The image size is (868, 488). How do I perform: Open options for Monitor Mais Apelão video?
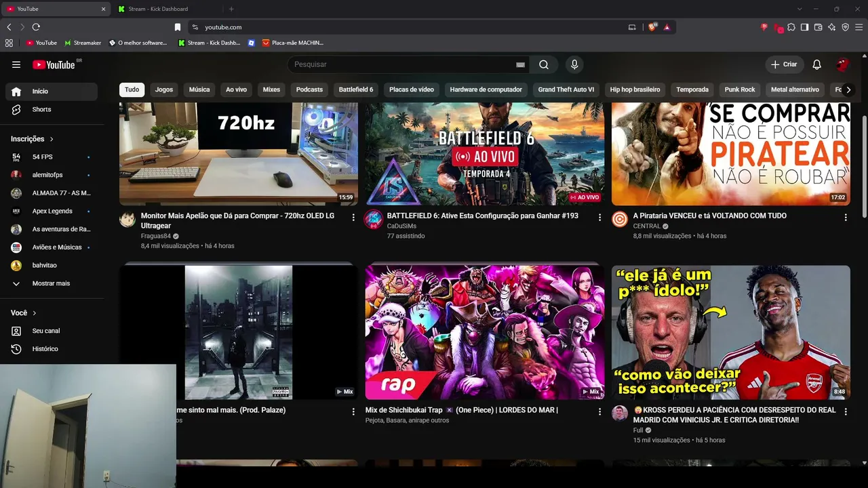point(353,217)
